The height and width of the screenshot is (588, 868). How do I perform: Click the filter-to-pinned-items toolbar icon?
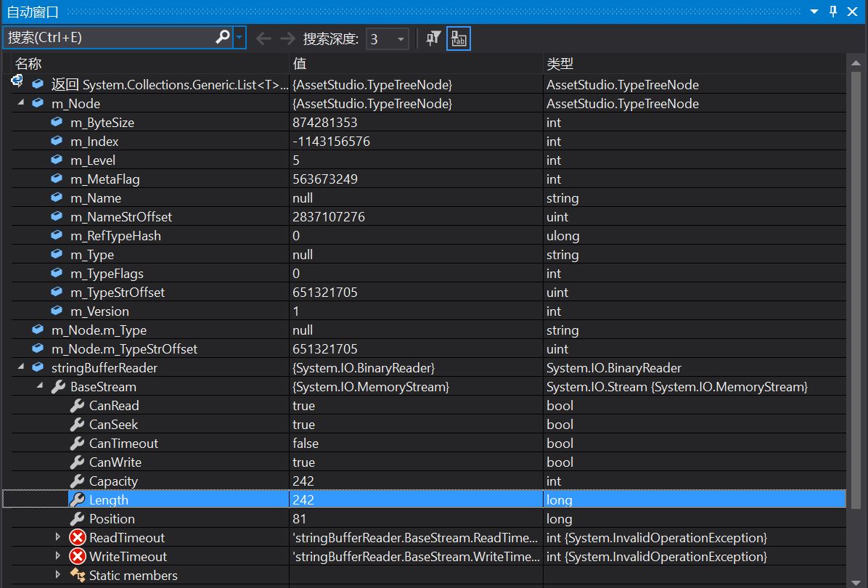point(433,38)
